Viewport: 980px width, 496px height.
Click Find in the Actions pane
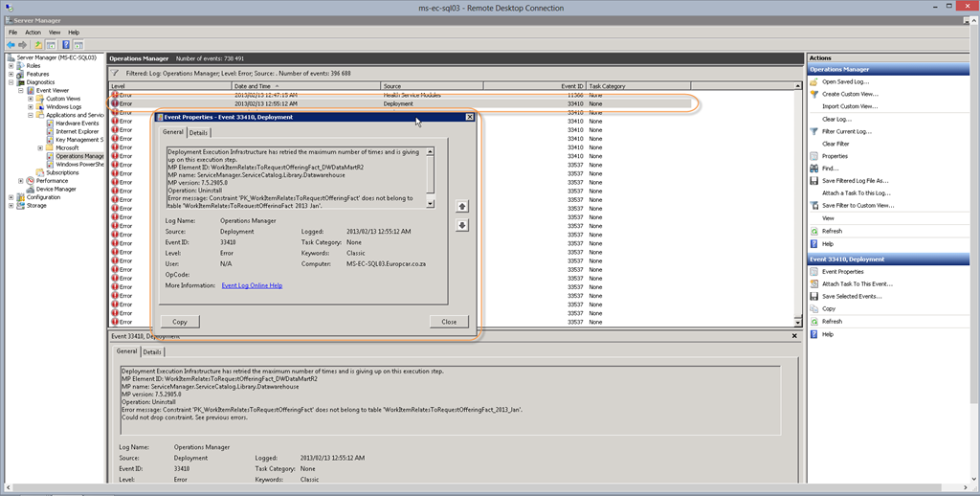tap(830, 169)
